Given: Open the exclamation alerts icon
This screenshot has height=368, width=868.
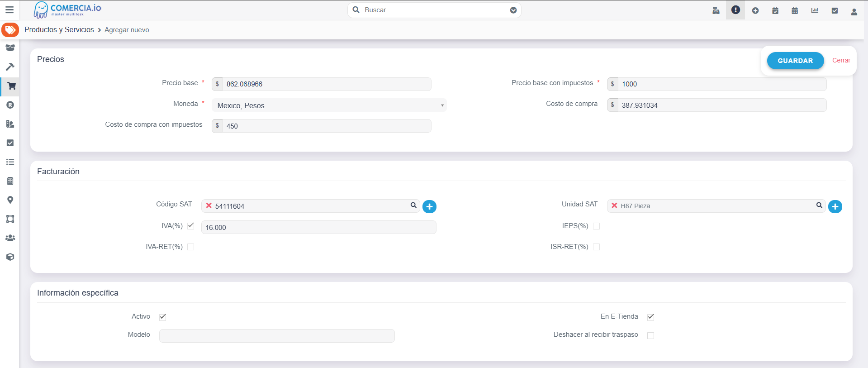Looking at the screenshot, I should pyautogui.click(x=736, y=10).
